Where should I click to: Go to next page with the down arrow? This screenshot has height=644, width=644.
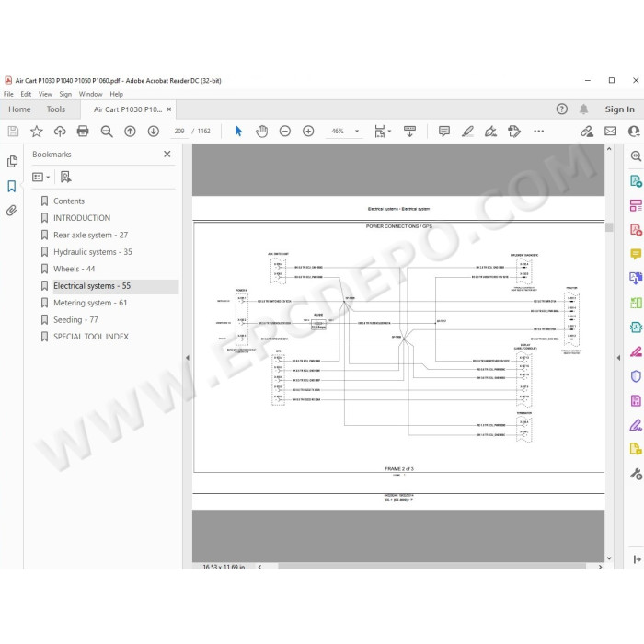click(x=154, y=131)
